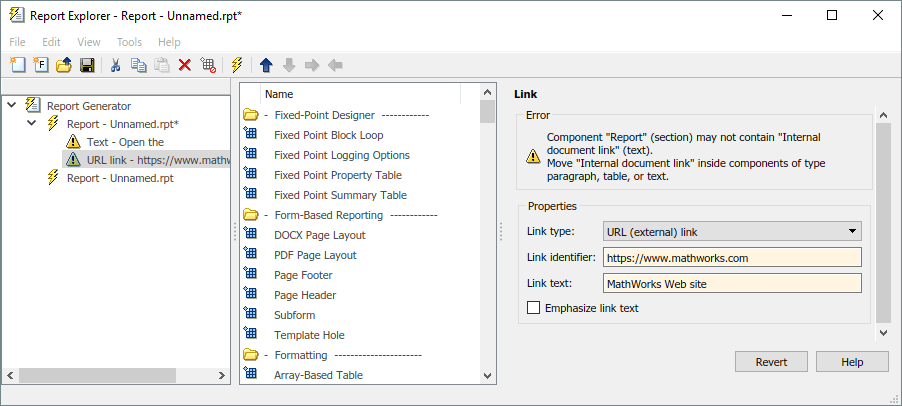The width and height of the screenshot is (902, 406).
Task: Collapse the Report - Unnamed.rpt* node
Action: coord(31,124)
